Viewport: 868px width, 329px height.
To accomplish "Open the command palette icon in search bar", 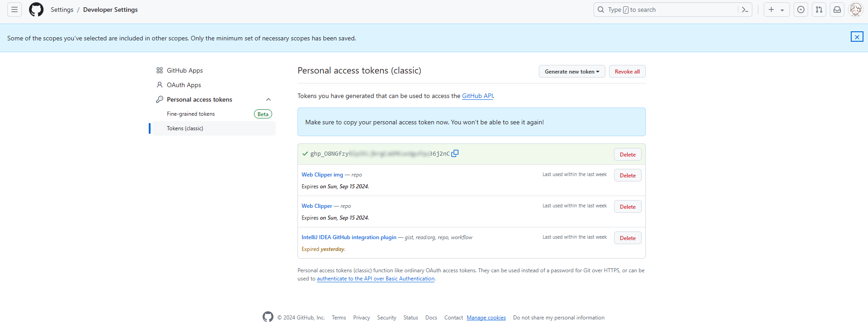I will tap(745, 10).
